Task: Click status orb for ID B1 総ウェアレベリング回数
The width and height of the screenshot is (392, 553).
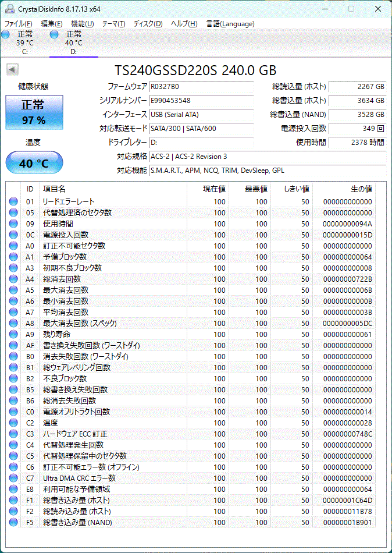Action: pyautogui.click(x=13, y=368)
